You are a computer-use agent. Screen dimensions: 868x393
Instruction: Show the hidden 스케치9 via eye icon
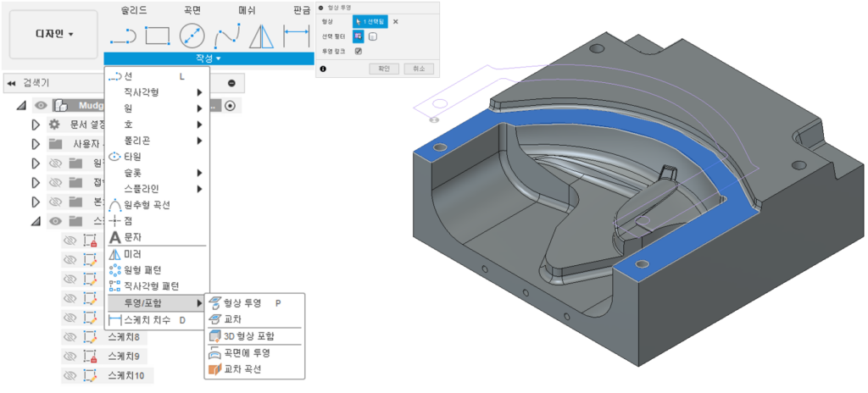point(70,356)
